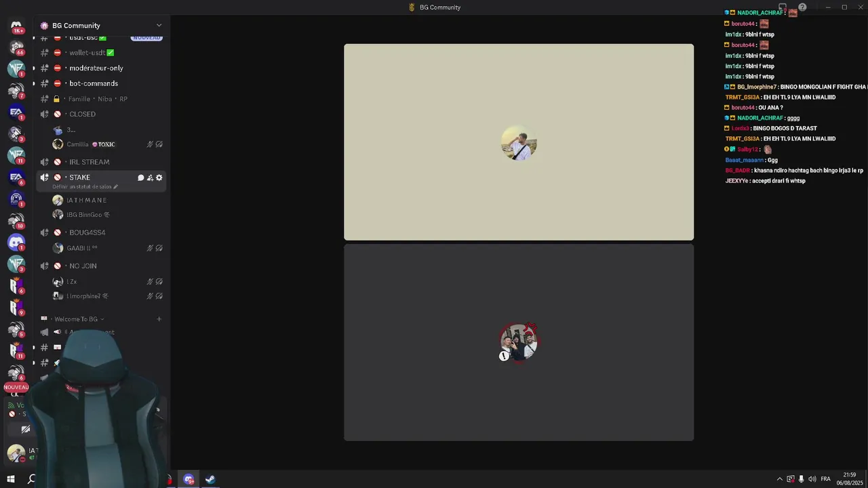Viewport: 868px width, 488px height.
Task: Add channel with Welcome To BG plus
Action: 159,319
